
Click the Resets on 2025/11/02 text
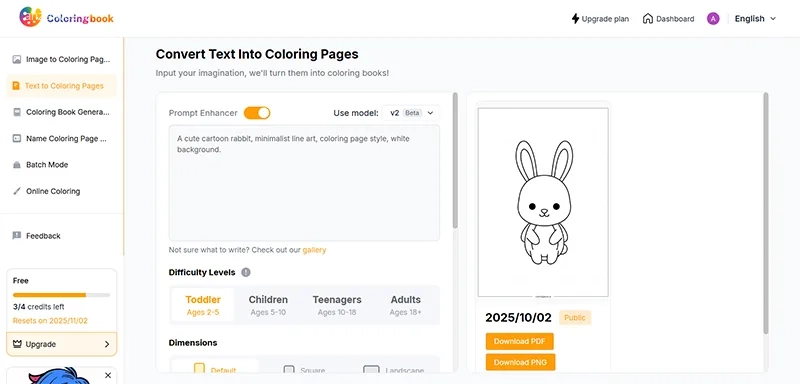(x=51, y=321)
